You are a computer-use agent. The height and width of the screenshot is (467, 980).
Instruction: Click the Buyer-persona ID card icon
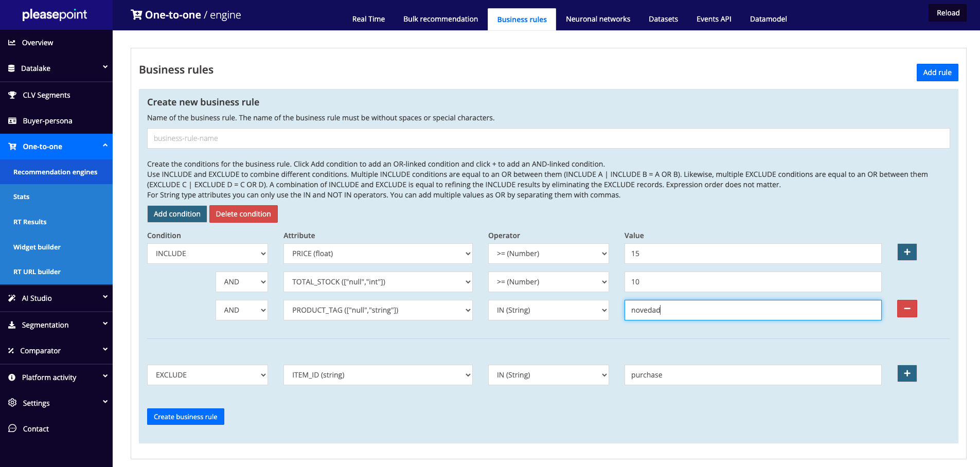coord(12,121)
